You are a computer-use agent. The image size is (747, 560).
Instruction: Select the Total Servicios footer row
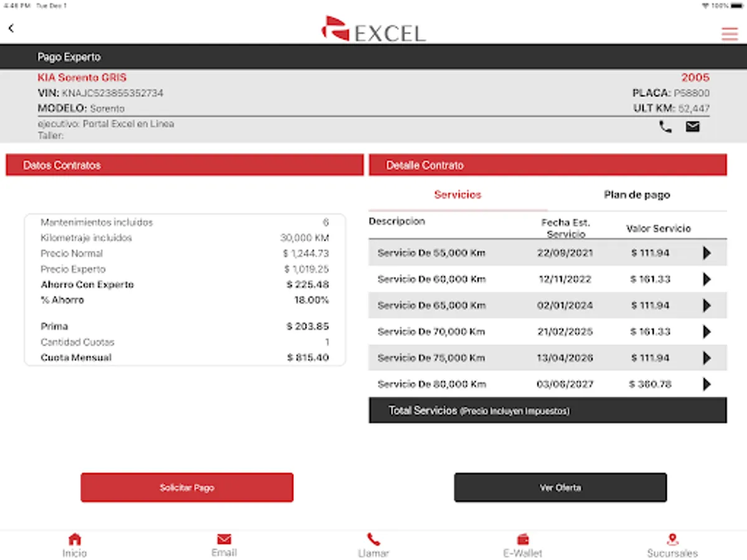point(548,411)
